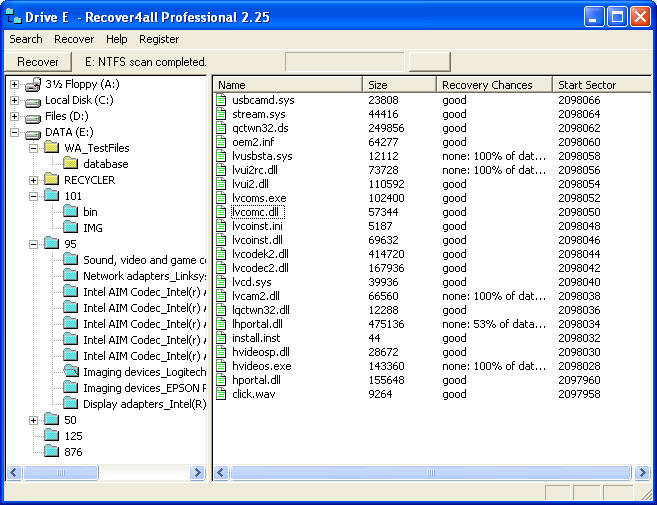Select the lvcodek2.dll file name
This screenshot has height=505, width=657.
point(260,254)
